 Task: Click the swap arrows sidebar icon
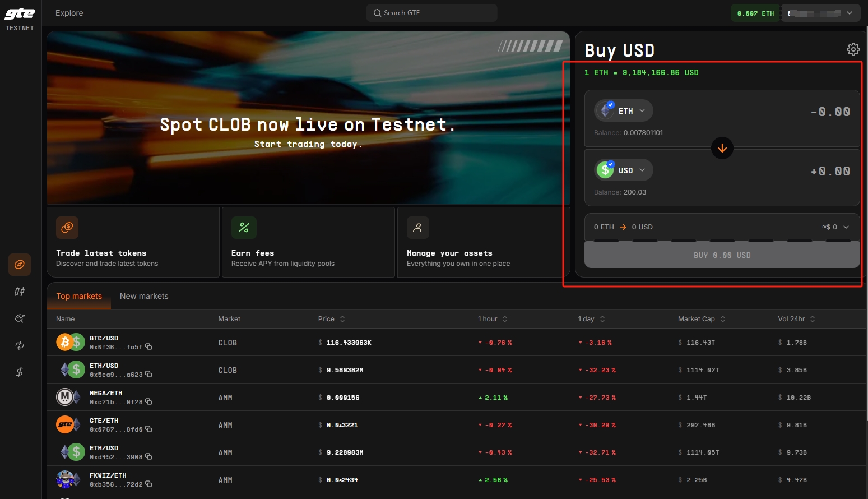point(20,345)
